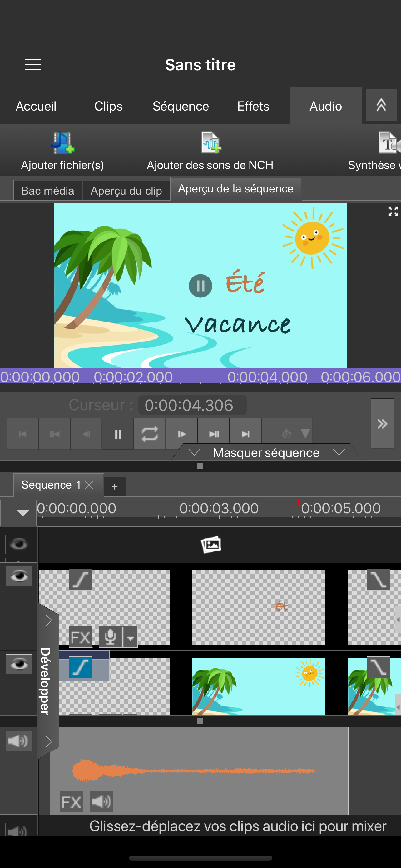Step back one frame
Image resolution: width=401 pixels, height=868 pixels.
tap(86, 434)
